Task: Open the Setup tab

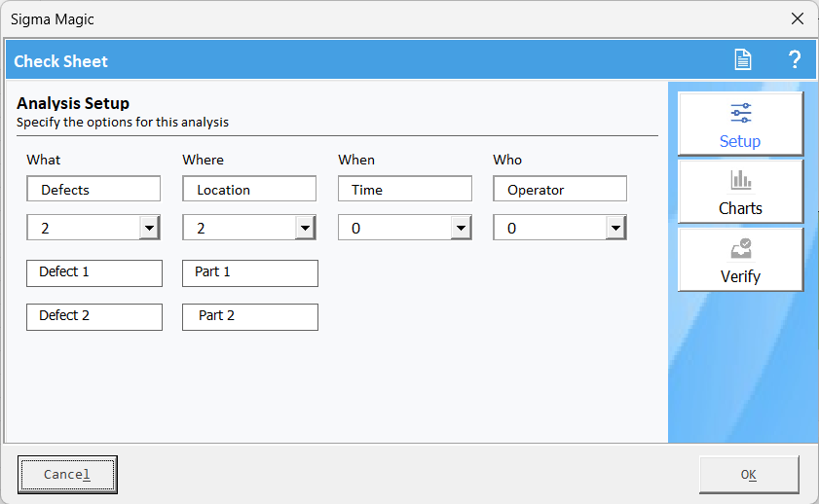Action: click(x=740, y=125)
